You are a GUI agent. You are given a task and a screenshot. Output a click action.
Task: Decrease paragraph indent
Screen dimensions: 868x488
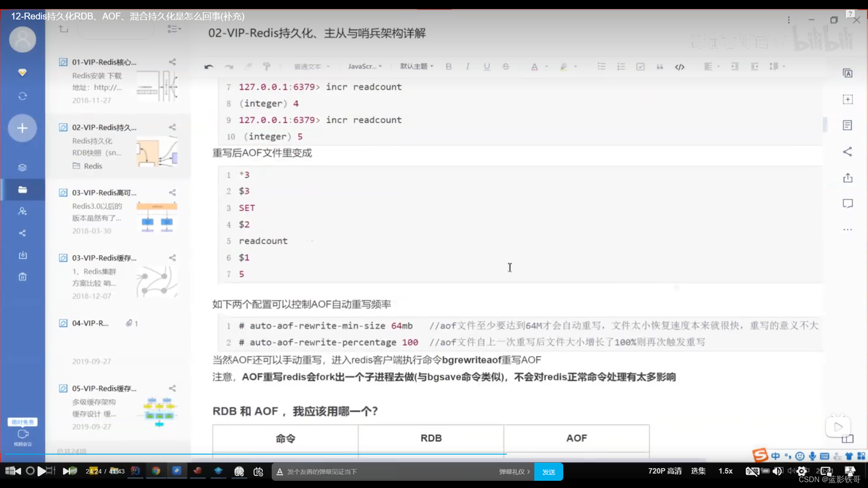point(755,66)
